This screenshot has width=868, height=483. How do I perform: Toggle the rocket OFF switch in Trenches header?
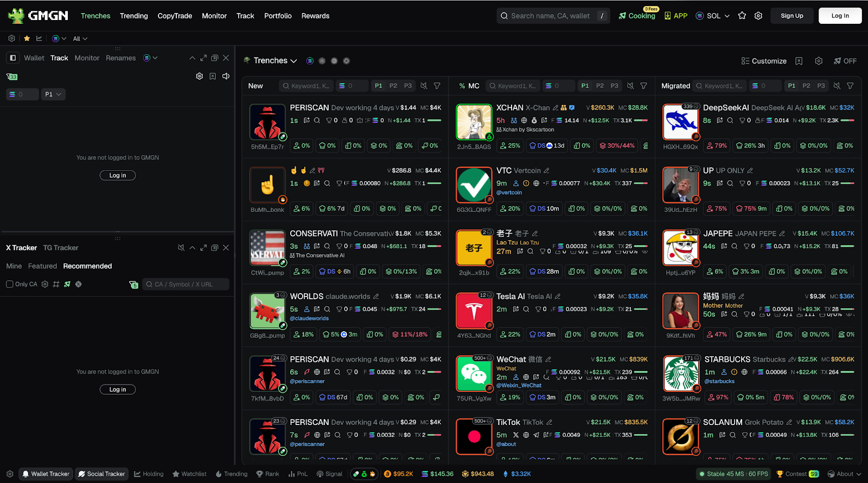(x=845, y=61)
